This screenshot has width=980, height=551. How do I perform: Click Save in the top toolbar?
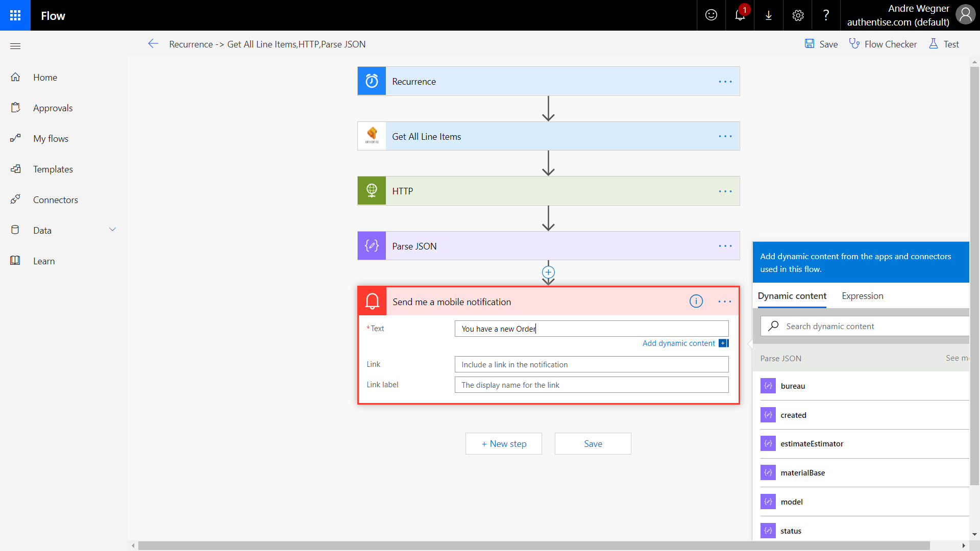(821, 44)
